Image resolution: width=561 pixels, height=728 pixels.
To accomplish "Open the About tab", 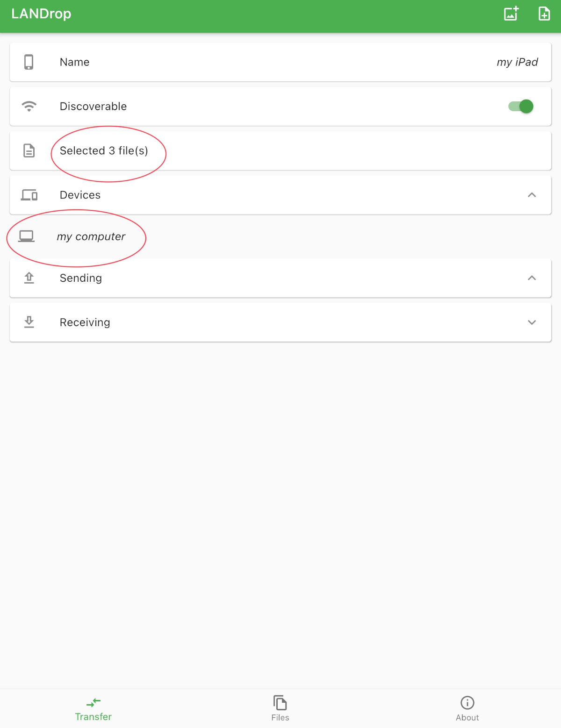I will [467, 708].
